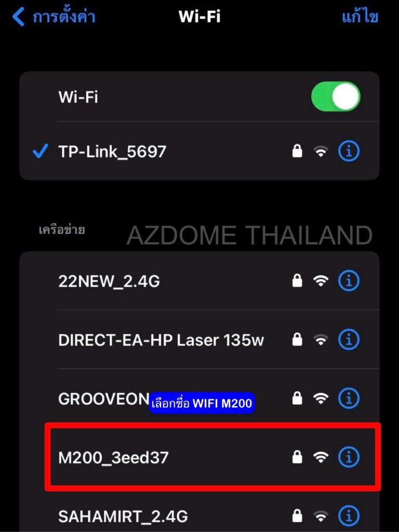
Task: Open info for TP-Link_5697 network
Action: [349, 151]
